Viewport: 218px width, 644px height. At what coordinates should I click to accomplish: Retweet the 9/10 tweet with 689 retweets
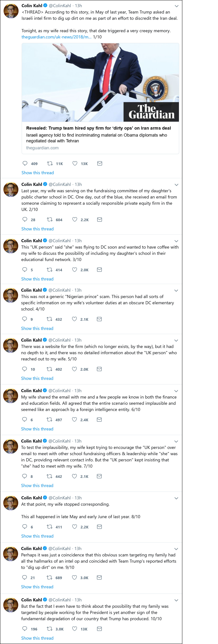click(50, 577)
